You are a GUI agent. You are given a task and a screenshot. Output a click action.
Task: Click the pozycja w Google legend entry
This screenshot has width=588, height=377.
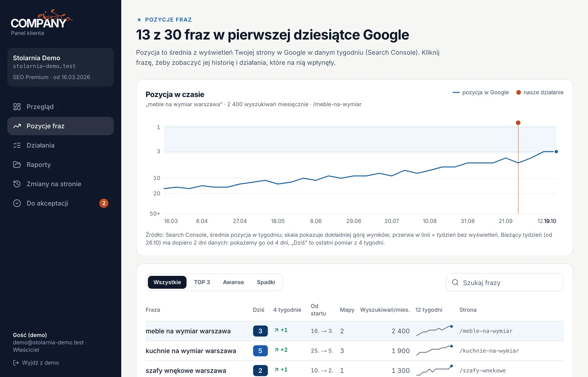[480, 92]
